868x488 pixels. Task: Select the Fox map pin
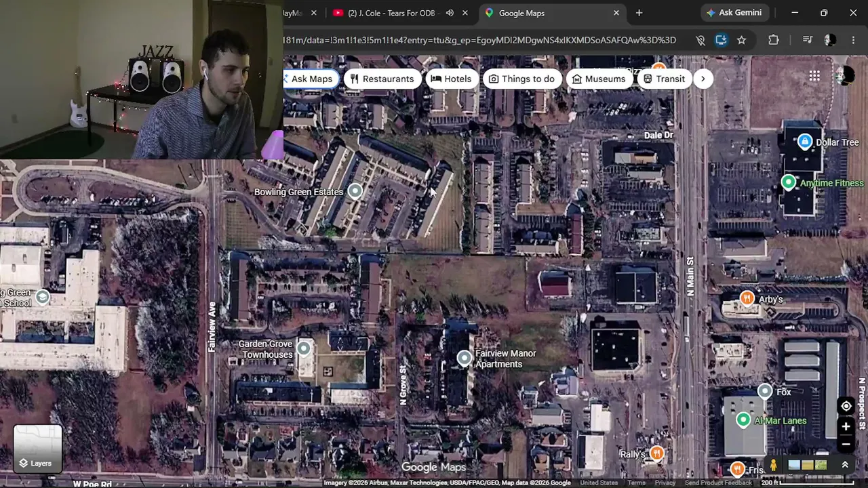765,391
